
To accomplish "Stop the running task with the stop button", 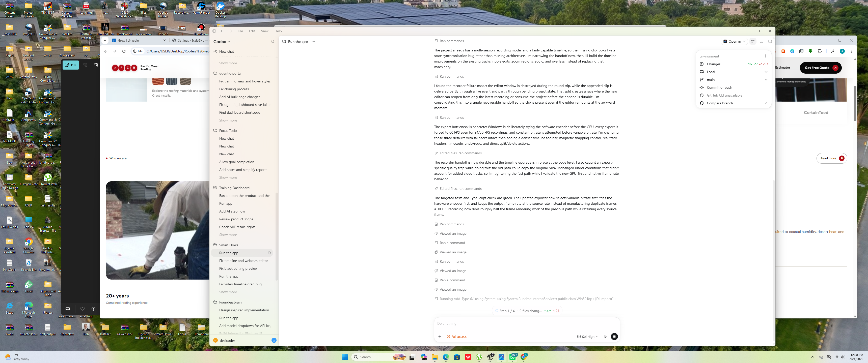I will coord(614,336).
